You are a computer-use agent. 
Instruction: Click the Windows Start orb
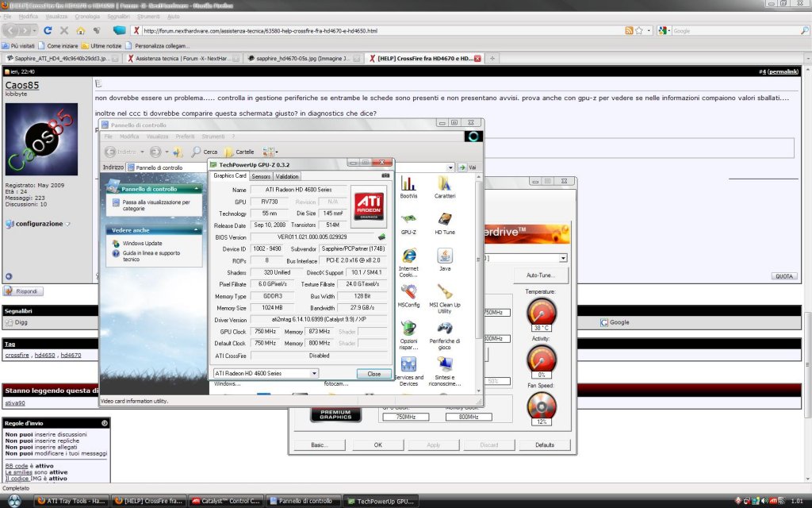(x=14, y=501)
